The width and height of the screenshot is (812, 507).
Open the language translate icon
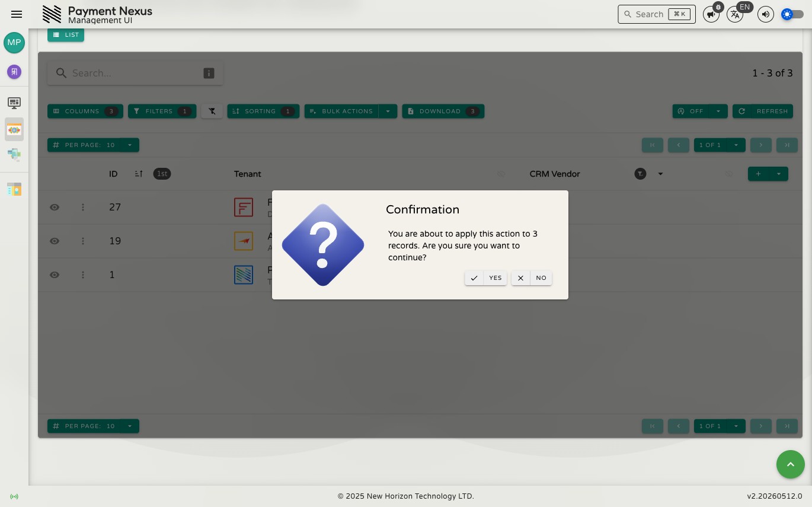click(x=735, y=14)
